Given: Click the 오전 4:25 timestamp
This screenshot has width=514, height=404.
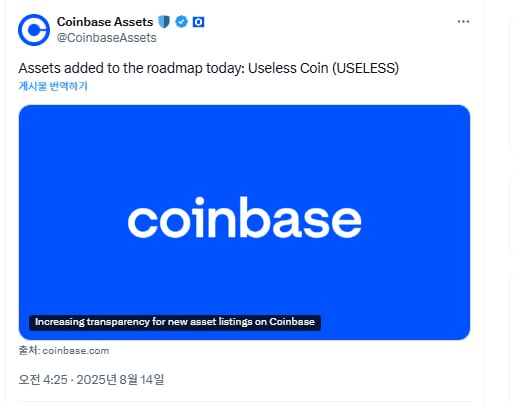Looking at the screenshot, I should click(x=43, y=380).
